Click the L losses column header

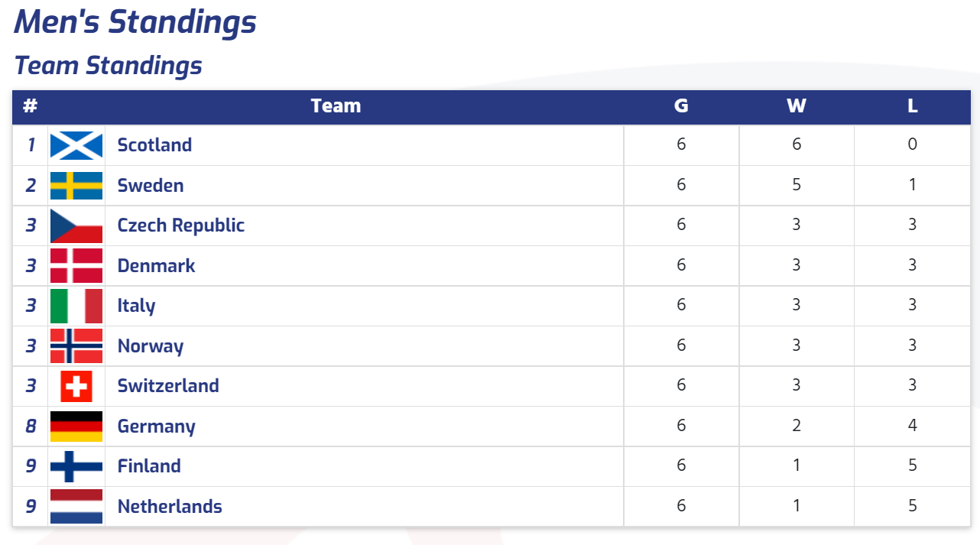point(912,106)
